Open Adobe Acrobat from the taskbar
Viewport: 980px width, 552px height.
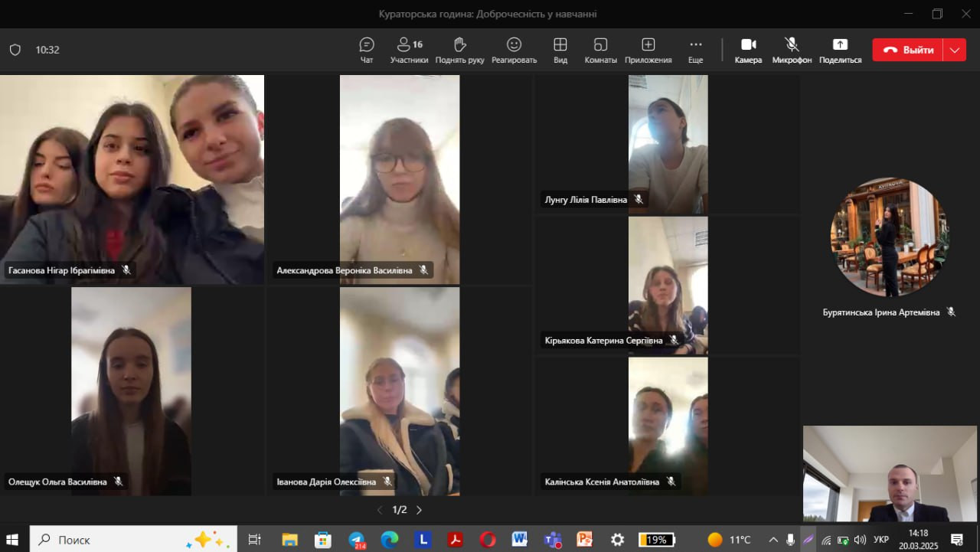pos(455,540)
